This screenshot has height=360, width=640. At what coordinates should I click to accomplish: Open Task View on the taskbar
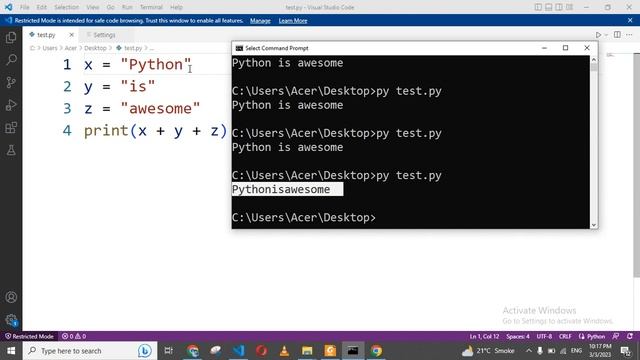point(168,351)
